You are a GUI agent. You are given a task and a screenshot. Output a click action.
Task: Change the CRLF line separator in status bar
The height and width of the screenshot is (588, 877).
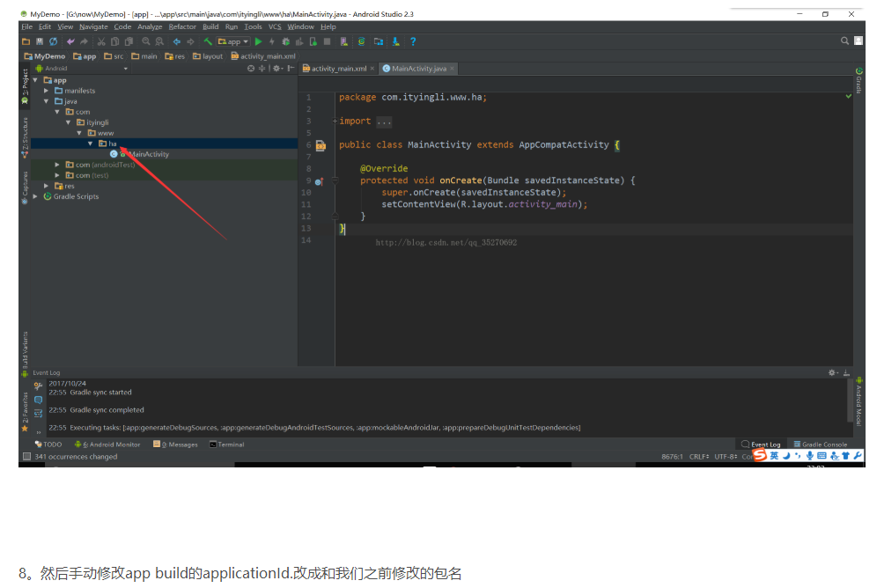pos(699,457)
